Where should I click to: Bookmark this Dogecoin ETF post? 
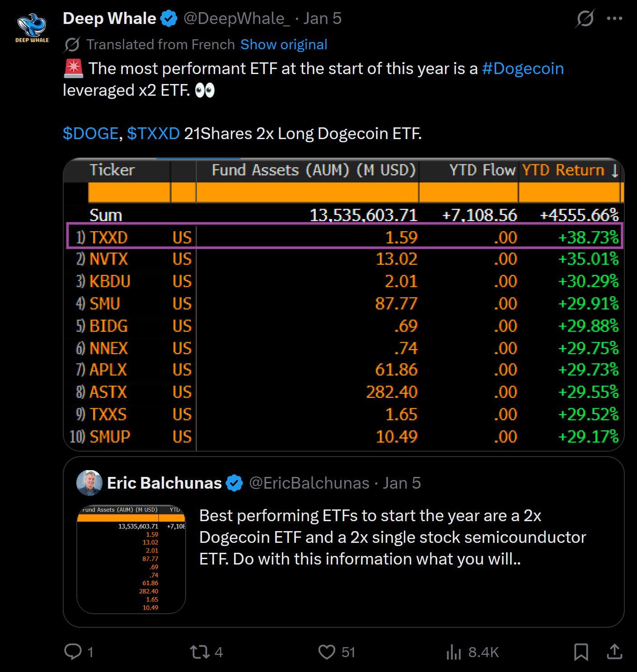tap(581, 652)
